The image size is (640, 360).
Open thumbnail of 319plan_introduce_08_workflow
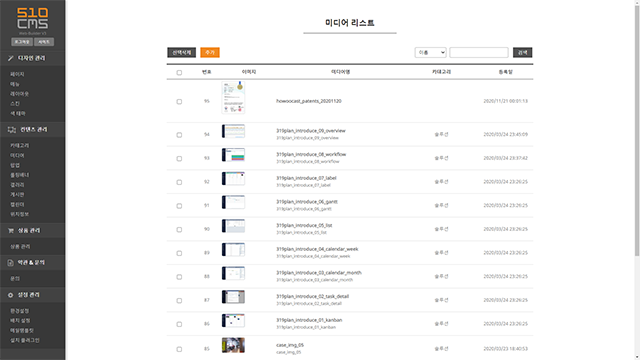coord(233,155)
